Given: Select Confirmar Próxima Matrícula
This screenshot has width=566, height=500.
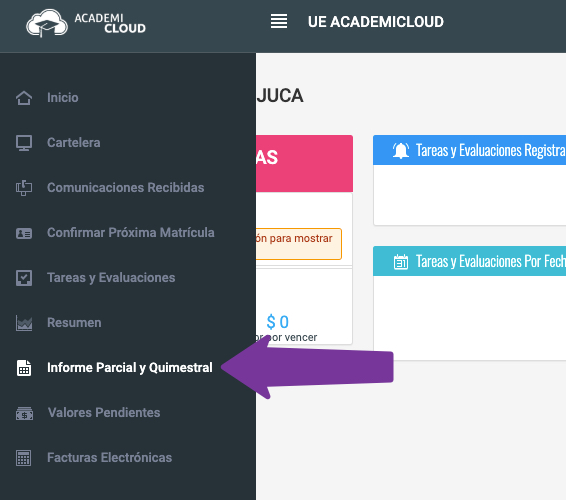Looking at the screenshot, I should tap(131, 233).
